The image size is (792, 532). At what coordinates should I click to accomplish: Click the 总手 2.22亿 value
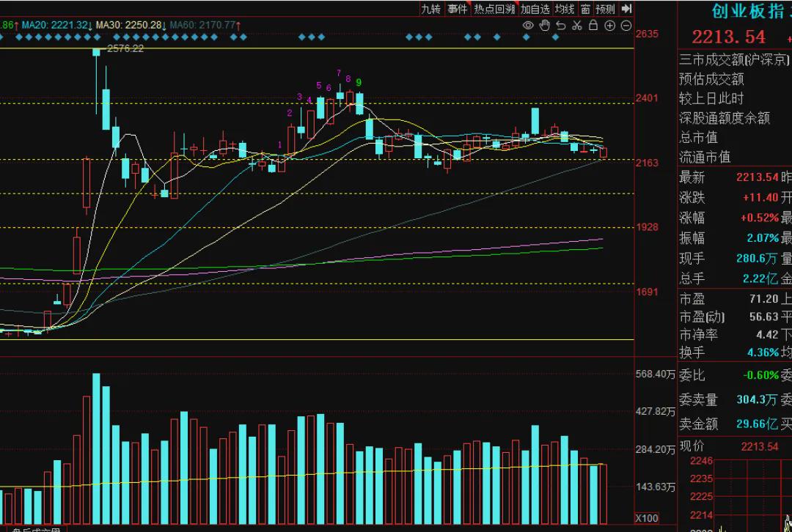point(760,278)
